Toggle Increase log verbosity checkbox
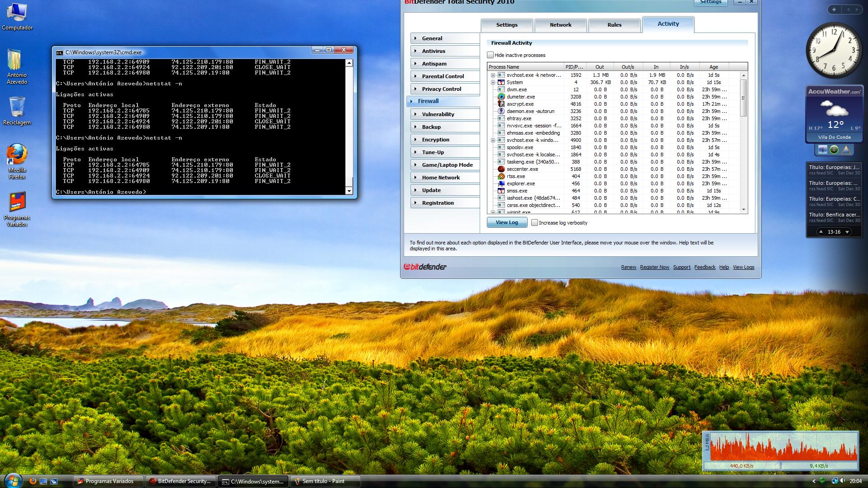This screenshot has height=488, width=868. (534, 223)
